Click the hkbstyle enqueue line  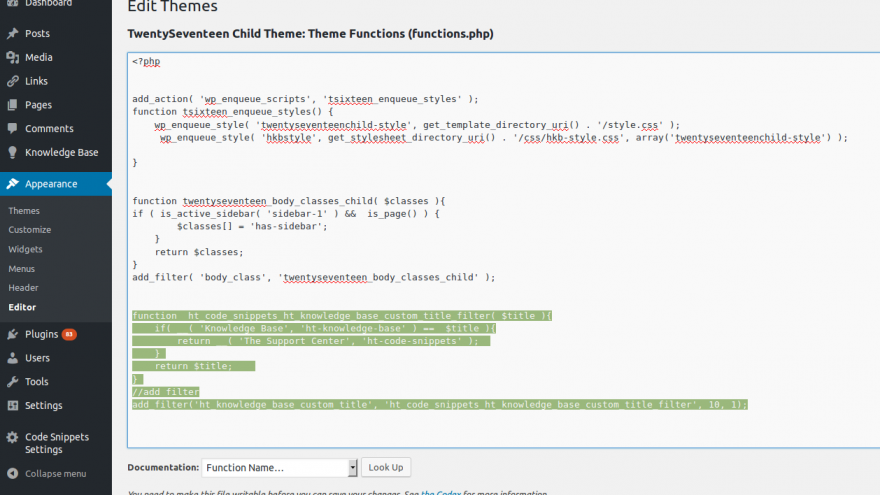504,138
